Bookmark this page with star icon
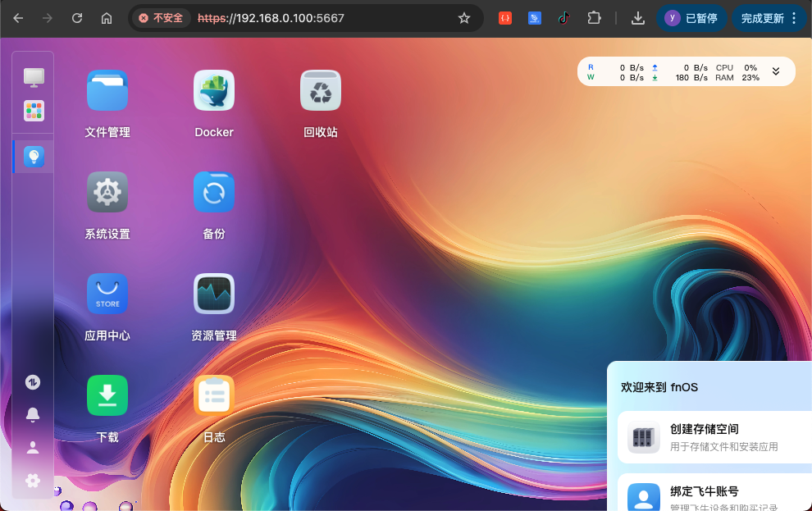The image size is (812, 511). 464,18
